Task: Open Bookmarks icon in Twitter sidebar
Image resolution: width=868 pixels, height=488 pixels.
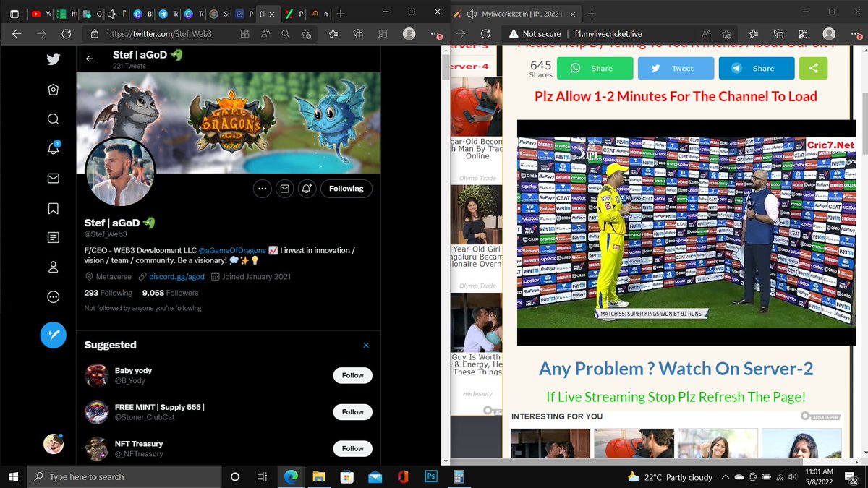Action: click(53, 208)
